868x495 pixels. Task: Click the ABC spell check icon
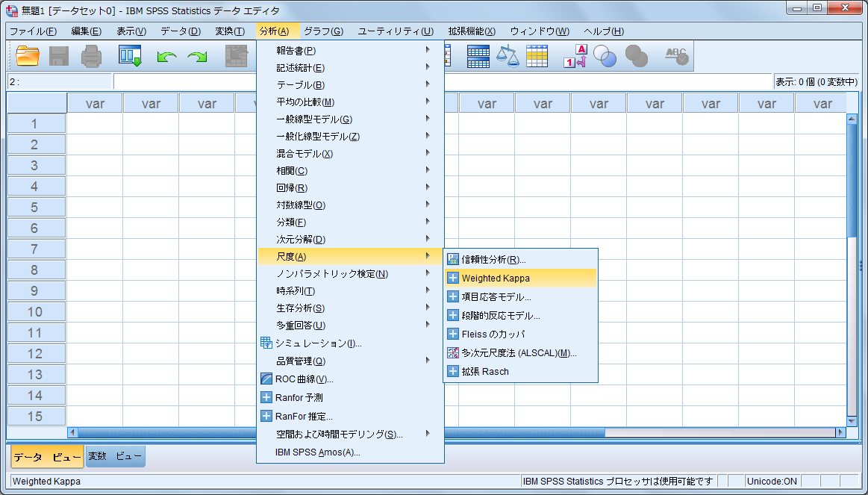(676, 56)
